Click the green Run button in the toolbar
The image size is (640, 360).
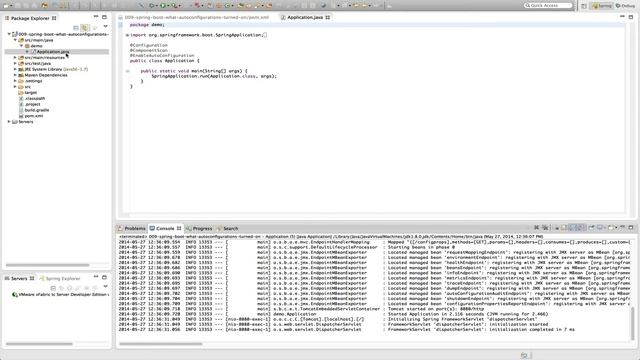pyautogui.click(x=163, y=5)
